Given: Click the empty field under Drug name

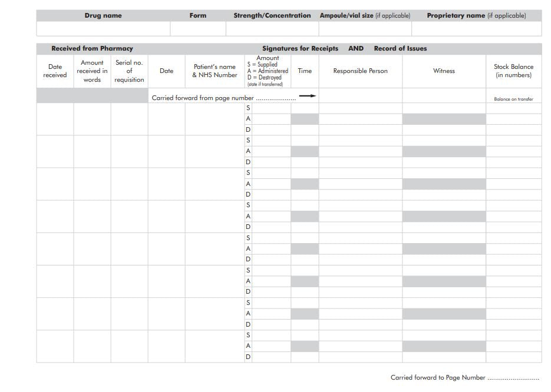Looking at the screenshot, I should 103,29.
